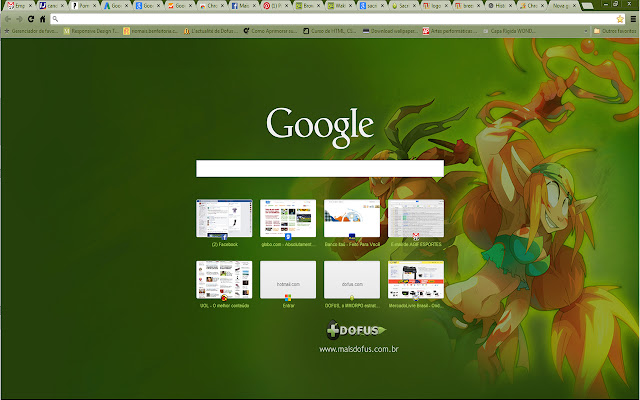Viewport: 640px width, 400px height.
Task: Go back with the browser back arrow
Action: 8,19
